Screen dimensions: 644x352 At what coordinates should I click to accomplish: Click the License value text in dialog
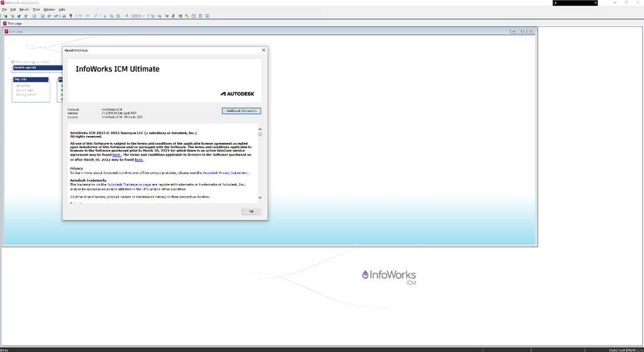pos(123,117)
